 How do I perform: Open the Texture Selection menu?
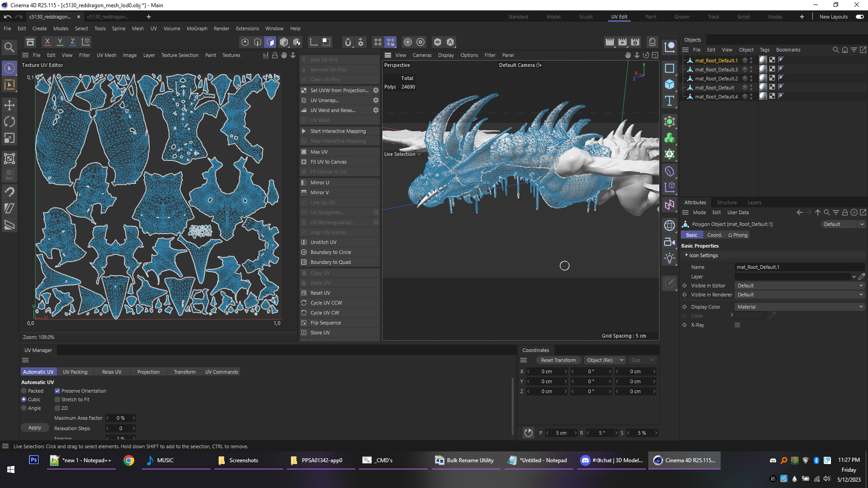[180, 55]
